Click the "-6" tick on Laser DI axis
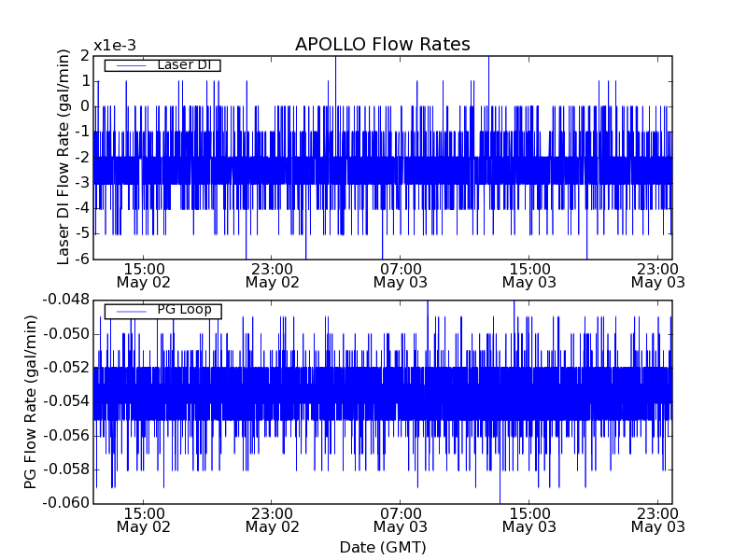Screen dimensions: 747x560 pos(81,259)
